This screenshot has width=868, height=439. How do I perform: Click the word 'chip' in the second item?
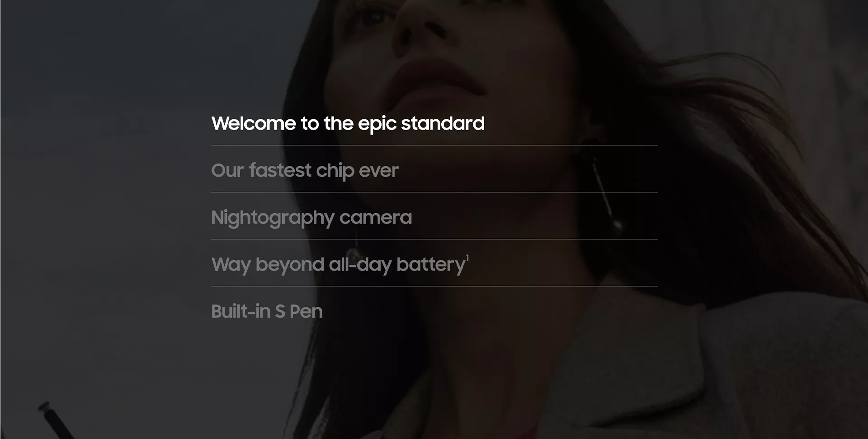[335, 171]
